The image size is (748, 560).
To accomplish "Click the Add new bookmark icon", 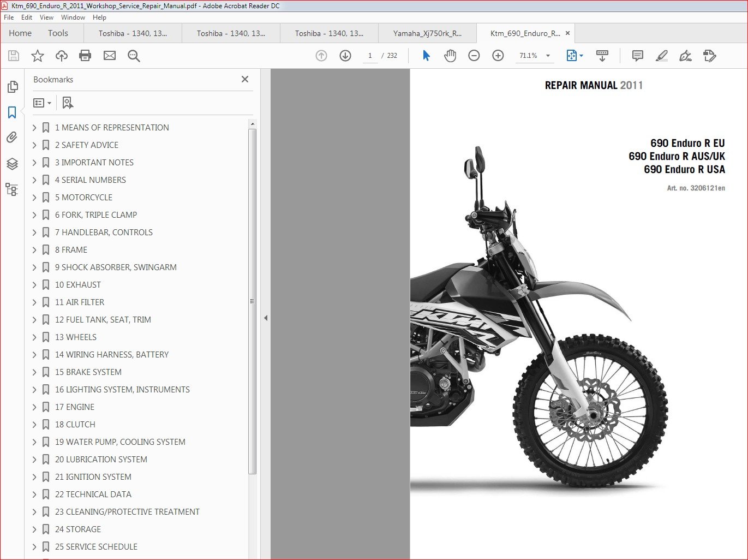I will coord(68,103).
